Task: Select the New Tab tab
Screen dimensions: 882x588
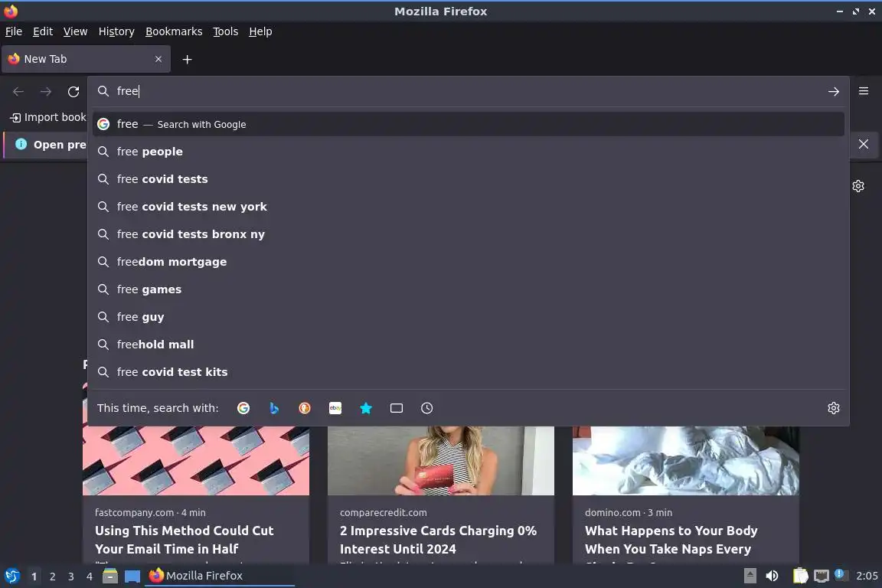Action: 86,59
